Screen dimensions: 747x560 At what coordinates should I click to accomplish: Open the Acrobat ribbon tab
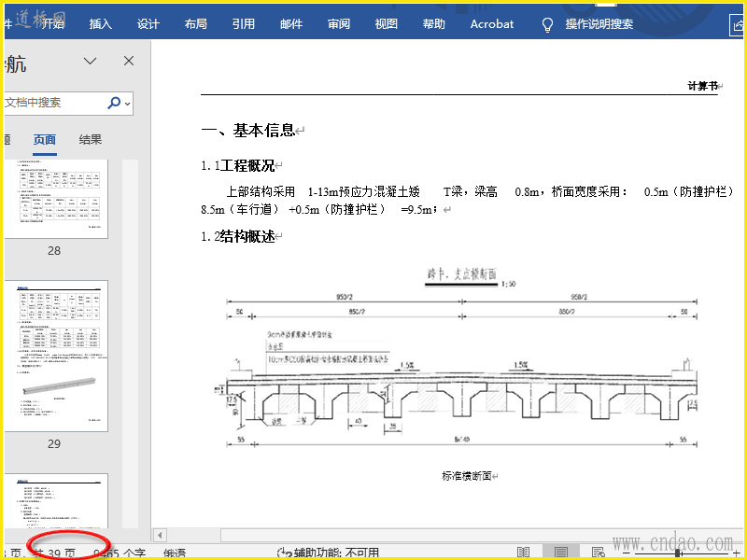[x=492, y=24]
